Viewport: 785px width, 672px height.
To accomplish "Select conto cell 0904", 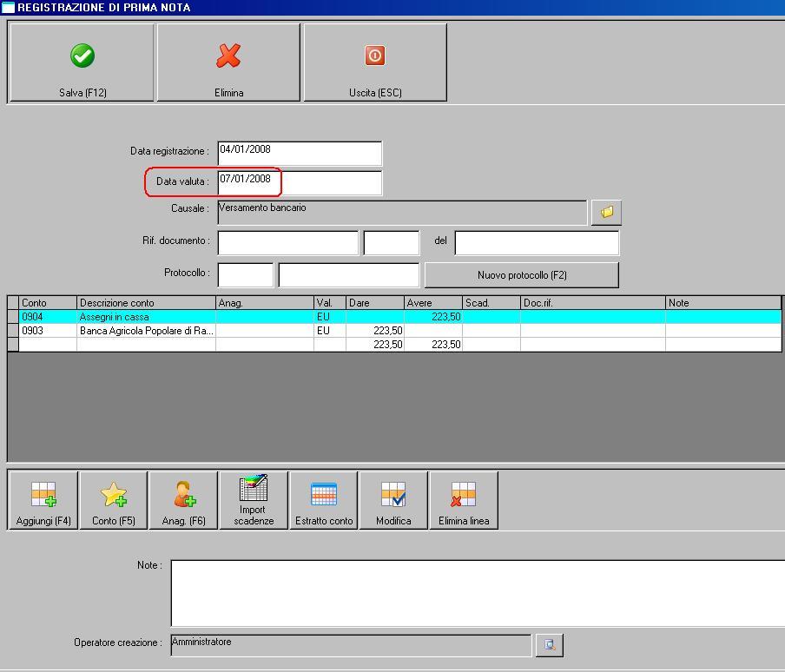I will tap(48, 317).
